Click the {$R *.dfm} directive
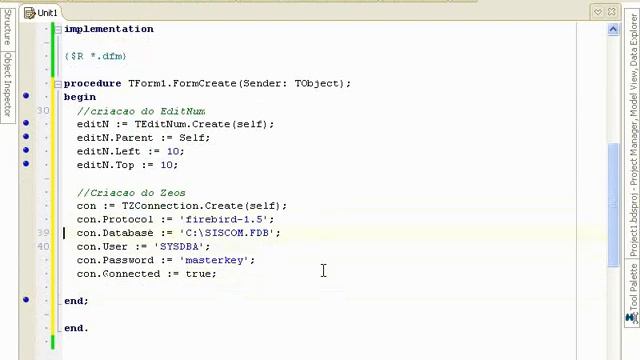Image resolution: width=640 pixels, height=360 pixels. pos(96,56)
